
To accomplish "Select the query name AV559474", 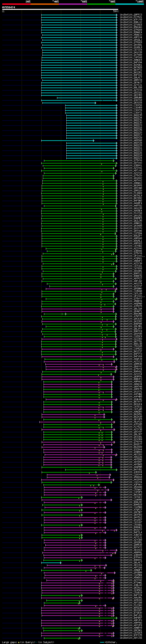I will coord(8,8).
